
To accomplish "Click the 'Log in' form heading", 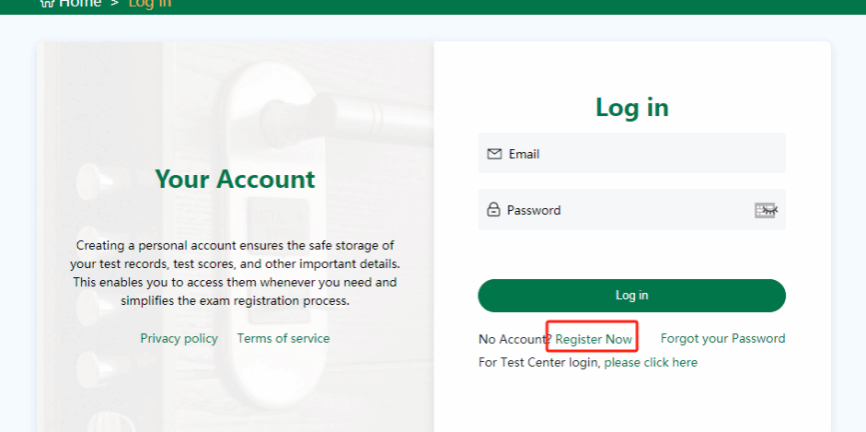I will pos(632,107).
